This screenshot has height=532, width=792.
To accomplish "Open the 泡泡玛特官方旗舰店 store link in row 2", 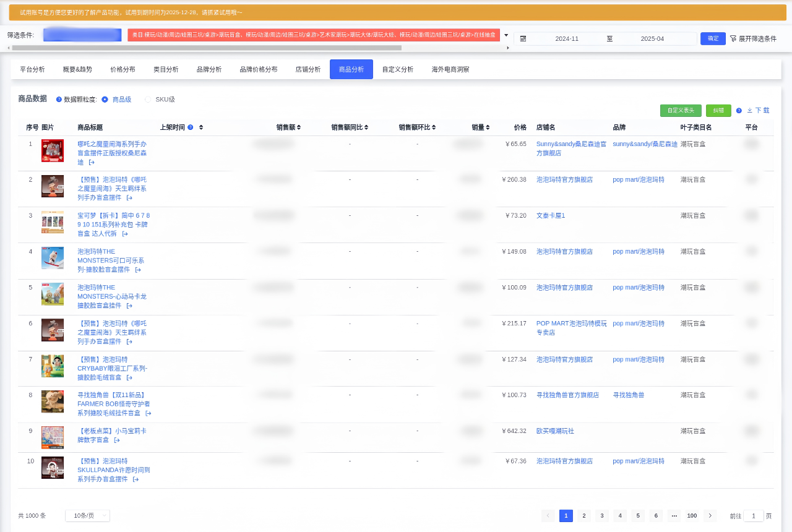I will 564,179.
